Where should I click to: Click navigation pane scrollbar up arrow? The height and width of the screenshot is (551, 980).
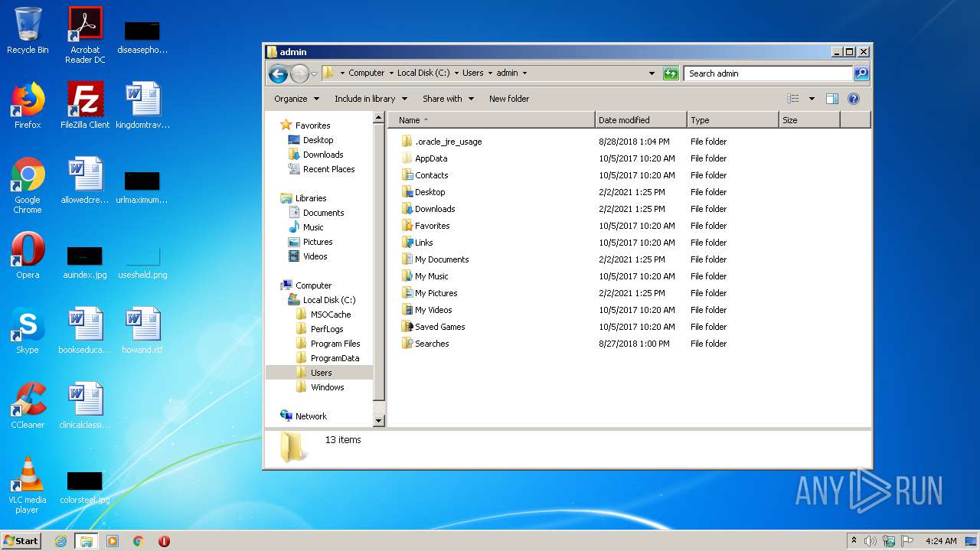point(378,118)
